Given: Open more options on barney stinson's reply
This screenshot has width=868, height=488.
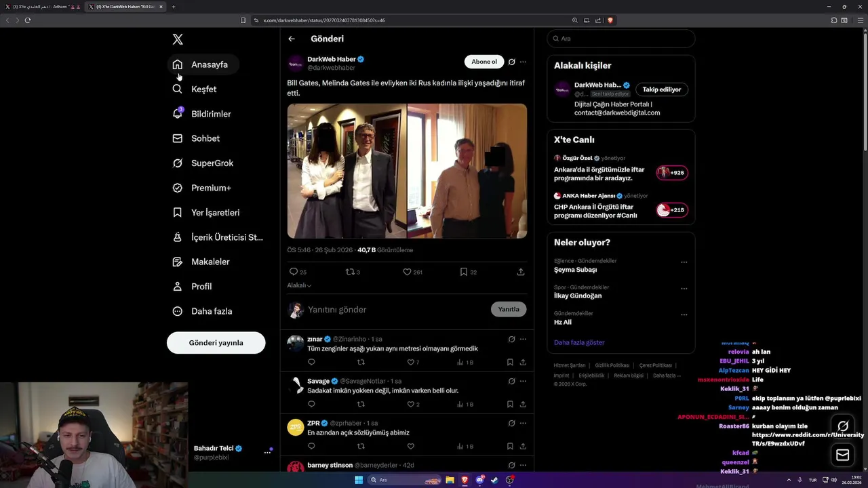Looking at the screenshot, I should [x=523, y=465].
